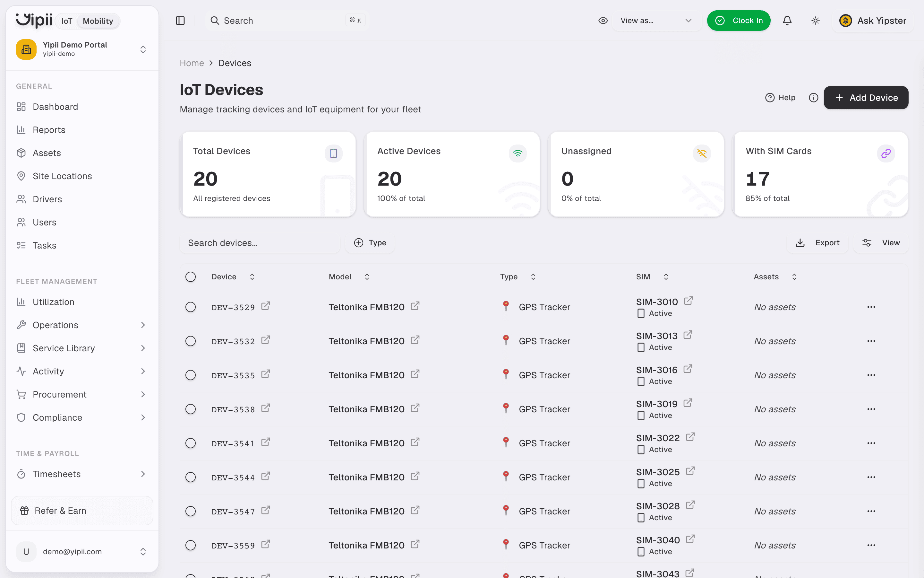924x578 pixels.
Task: Go to Home breadcrumb
Action: (192, 63)
